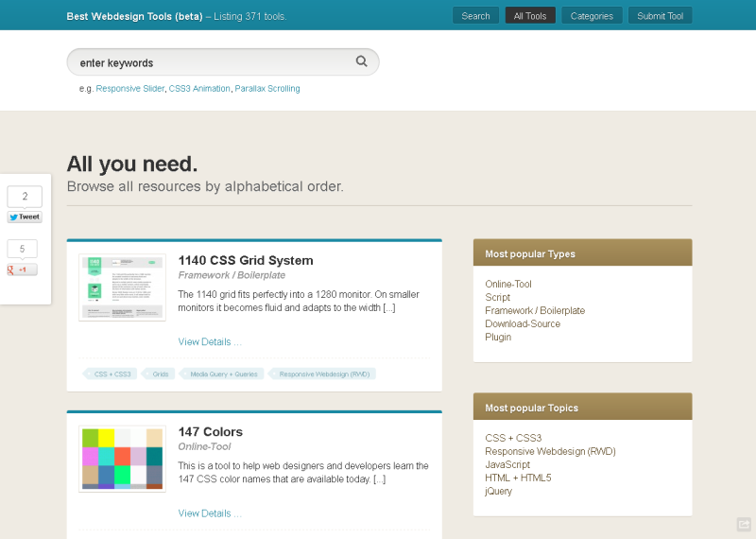Click Responsive Webdesign (RWD) in popular Topics
The height and width of the screenshot is (539, 756).
point(550,451)
